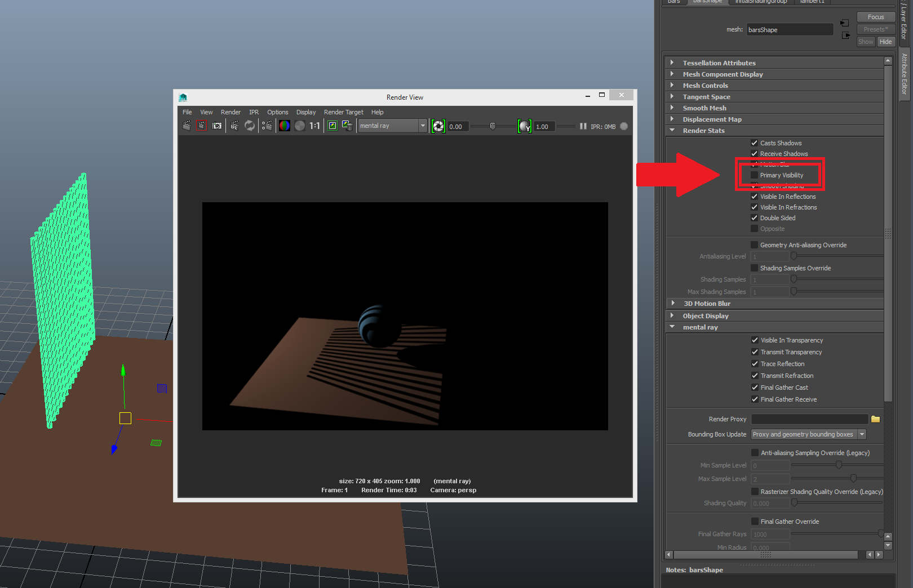The width and height of the screenshot is (913, 588).
Task: Click the render region icon
Action: point(202,126)
